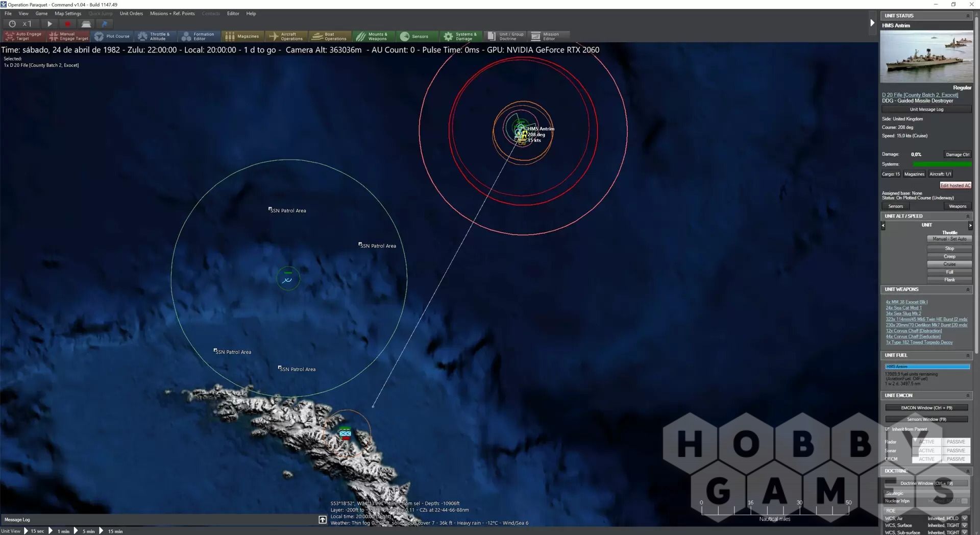This screenshot has height=535, width=980.
Task: Select the submarine unit icon in patrol area
Action: 288,279
